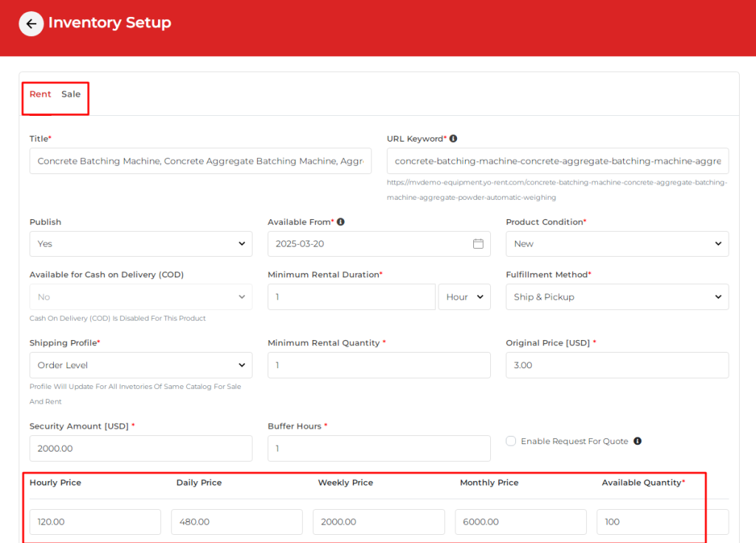Click the Original Price field

[616, 365]
